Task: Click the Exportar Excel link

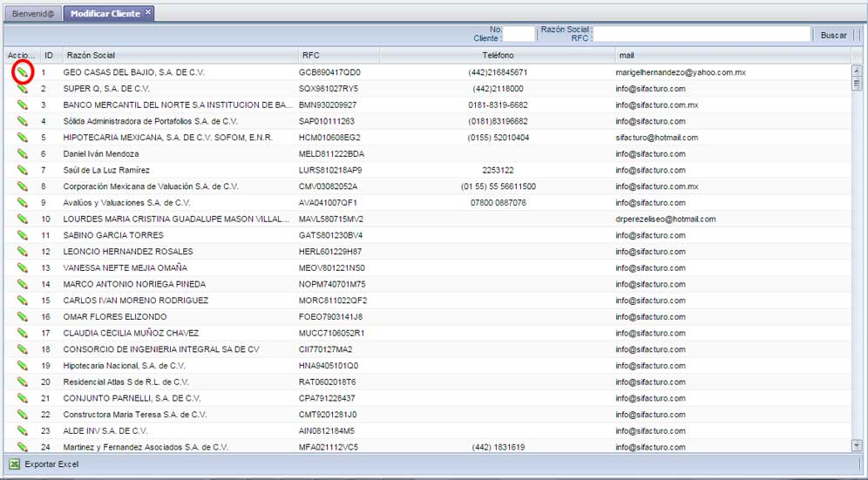Action: (x=51, y=464)
